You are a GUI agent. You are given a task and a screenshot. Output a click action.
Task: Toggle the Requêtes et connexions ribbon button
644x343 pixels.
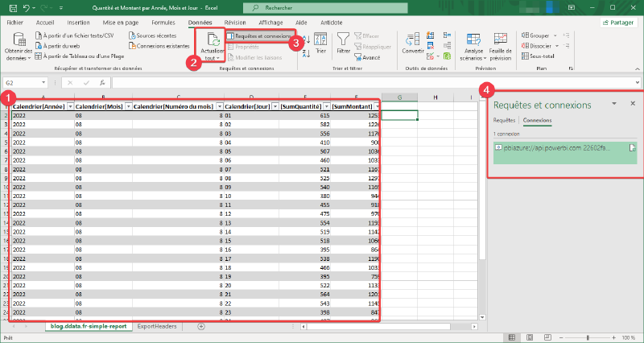pos(260,36)
